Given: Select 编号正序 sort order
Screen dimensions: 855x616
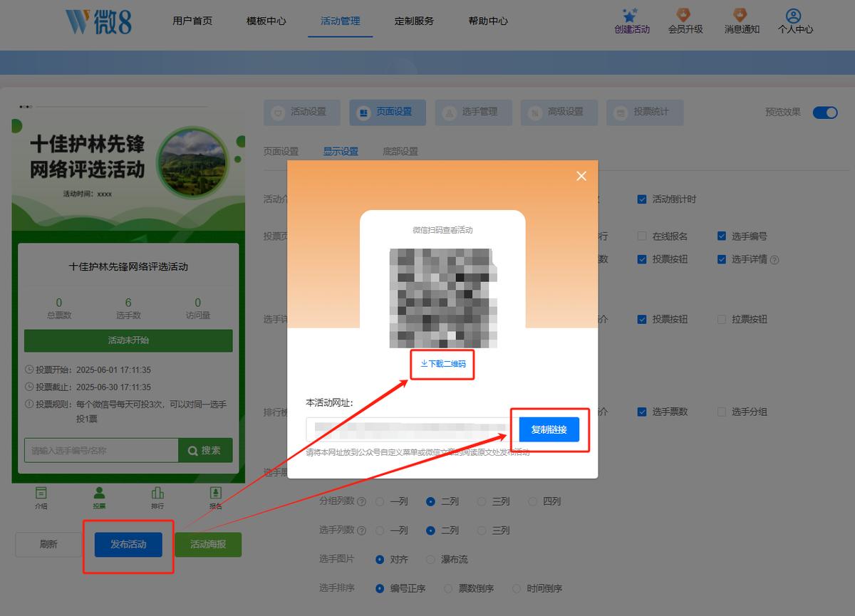Looking at the screenshot, I should pos(380,589).
